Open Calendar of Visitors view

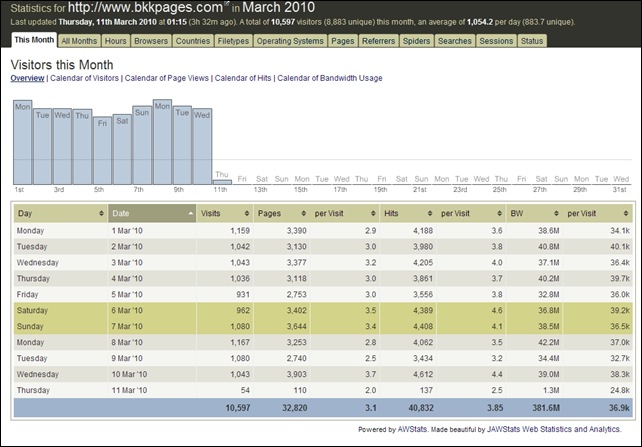point(84,78)
